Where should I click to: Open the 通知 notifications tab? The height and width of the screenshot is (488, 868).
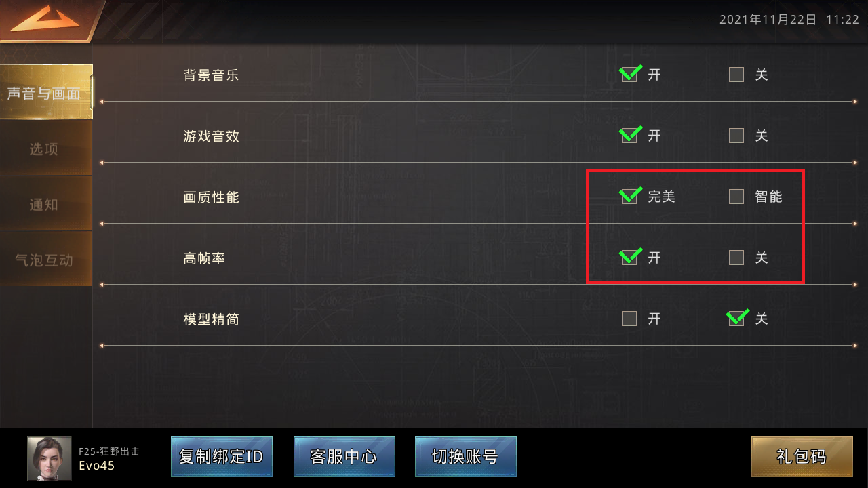(x=45, y=204)
